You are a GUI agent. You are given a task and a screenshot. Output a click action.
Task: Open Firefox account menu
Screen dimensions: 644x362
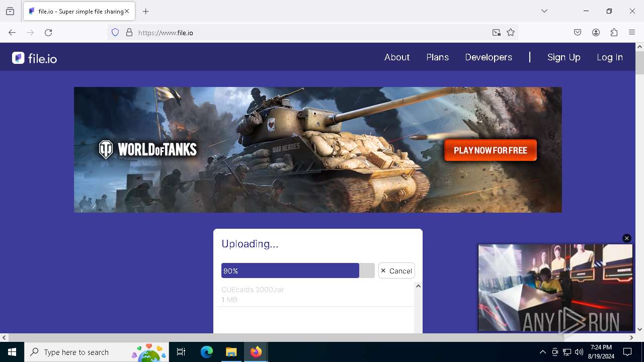pyautogui.click(x=596, y=33)
